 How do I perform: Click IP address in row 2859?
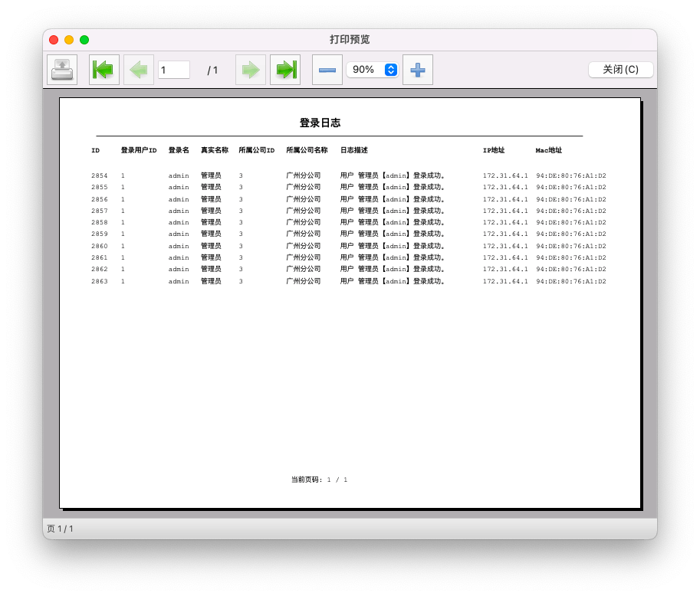tap(505, 234)
